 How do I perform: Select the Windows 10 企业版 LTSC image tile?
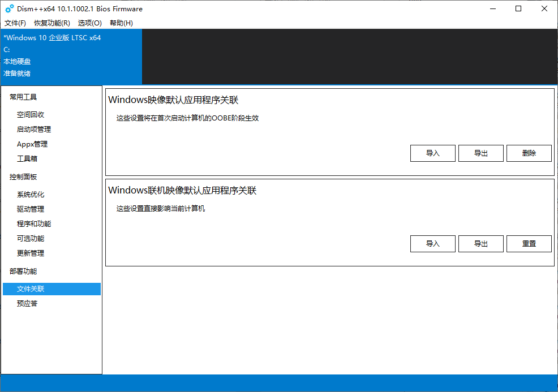(71, 55)
